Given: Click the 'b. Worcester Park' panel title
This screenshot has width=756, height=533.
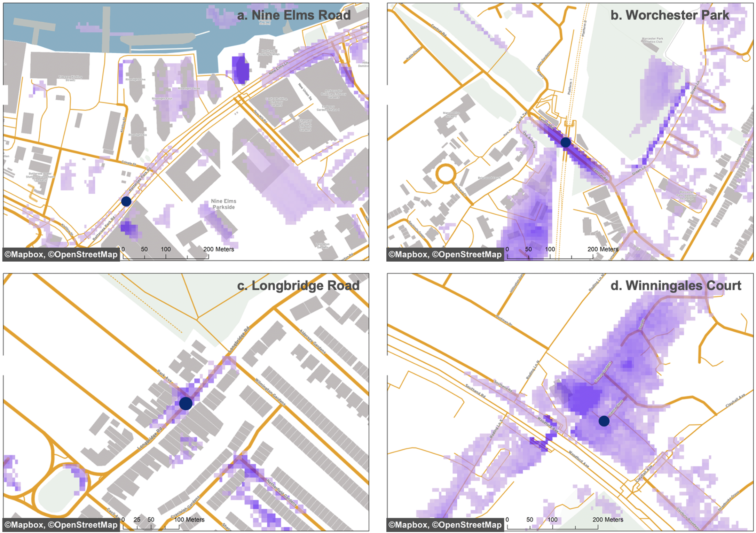Looking at the screenshot, I should pyautogui.click(x=670, y=15).
